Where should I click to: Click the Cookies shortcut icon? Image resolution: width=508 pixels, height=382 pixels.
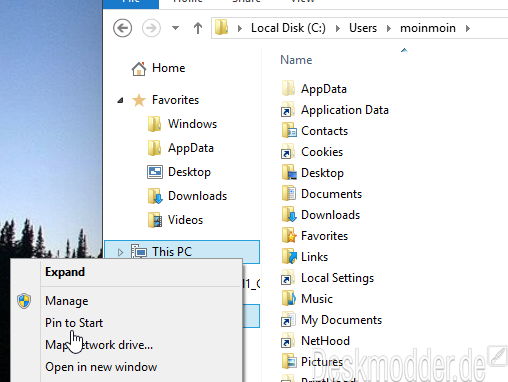[x=288, y=152]
